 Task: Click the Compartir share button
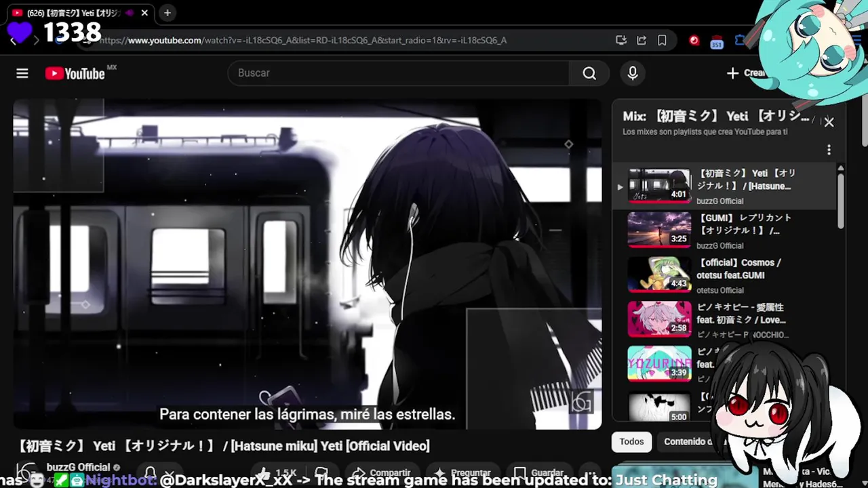coord(382,473)
